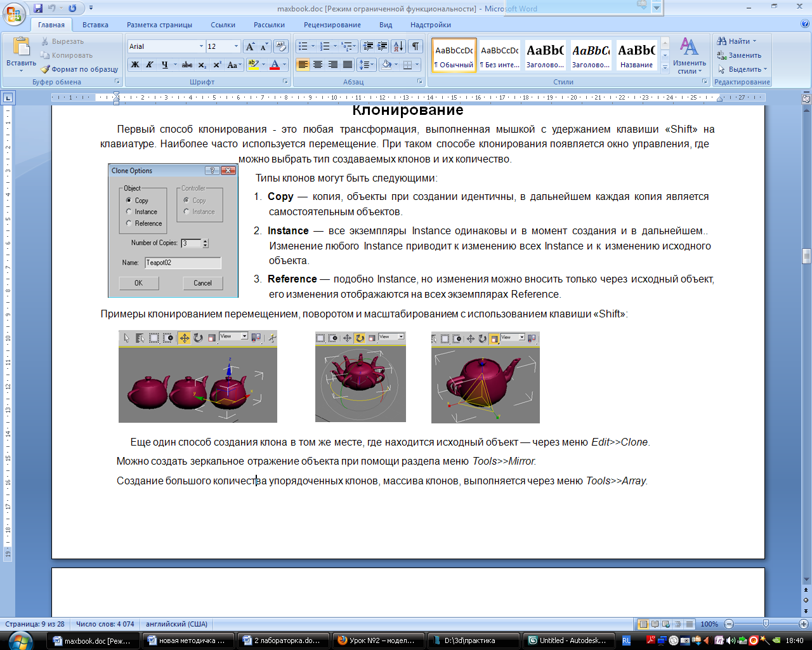This screenshot has width=812, height=650.
Task: Open the Найти (Find) dropdown arrow
Action: pos(754,41)
